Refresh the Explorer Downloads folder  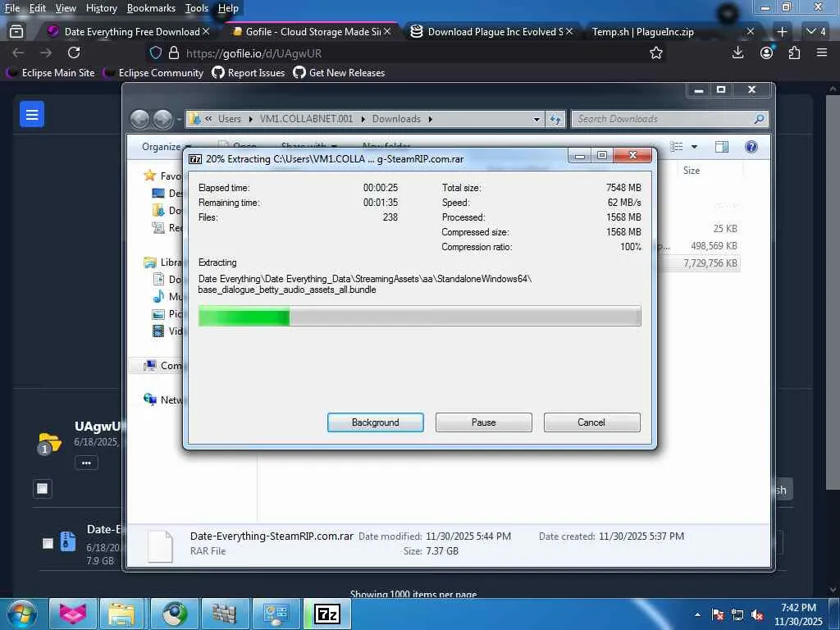click(x=555, y=120)
